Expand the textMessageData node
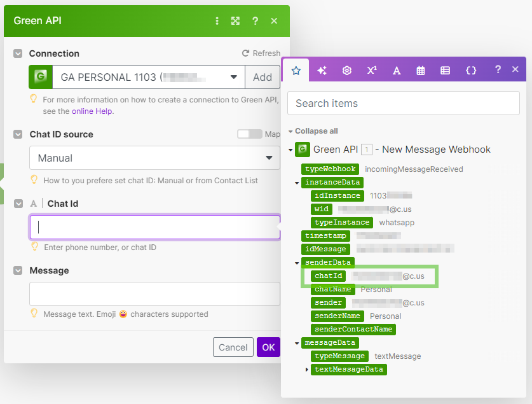 coord(307,370)
